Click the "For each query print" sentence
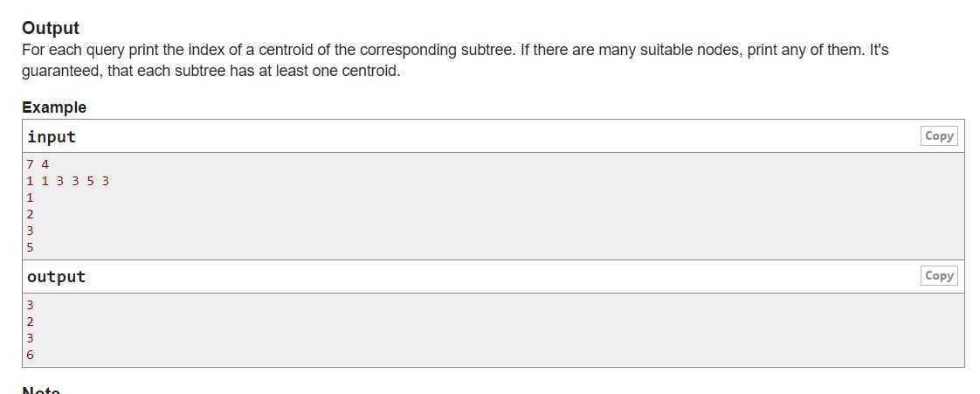 (269, 50)
